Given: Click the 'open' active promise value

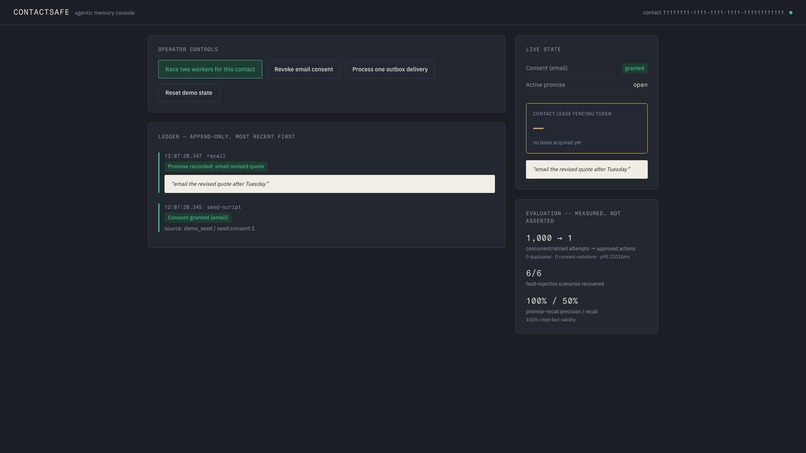Looking at the screenshot, I should pos(640,85).
